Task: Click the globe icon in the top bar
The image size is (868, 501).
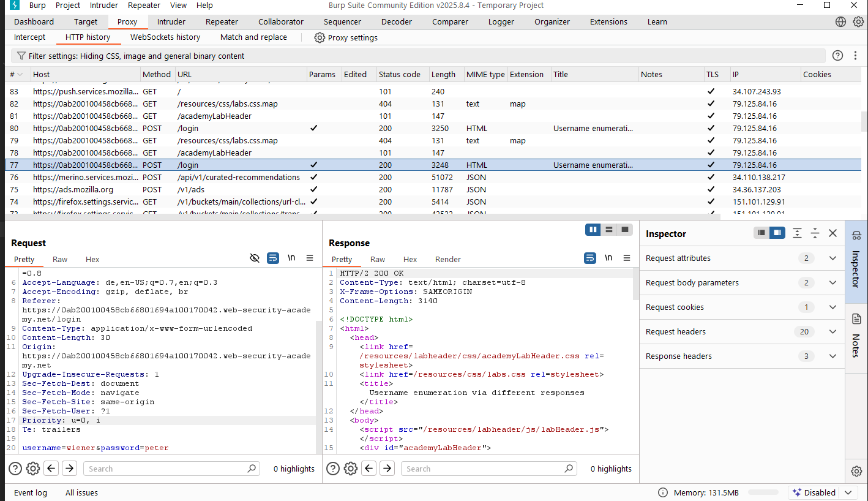Action: [841, 22]
